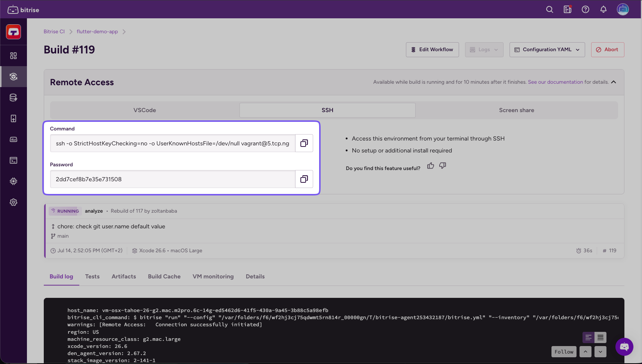
Task: Switch to the Artifacts tab
Action: point(124,277)
